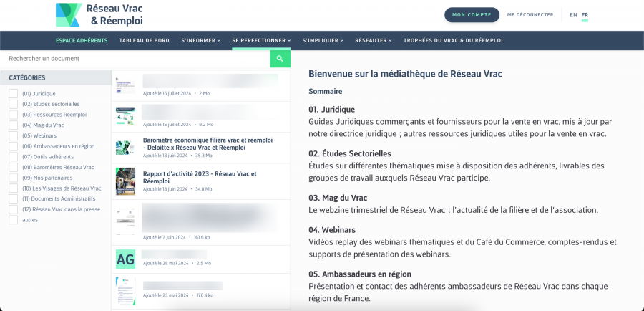
Task: Open thumbnail of Baromètre économique document
Action: [125, 148]
